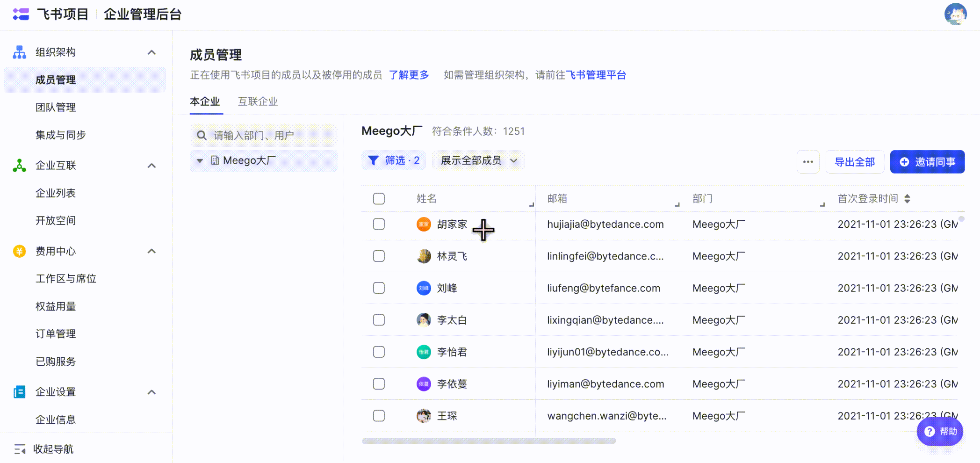Click the 收起导航 collapse control
The height and width of the screenshot is (463, 980).
(44, 449)
